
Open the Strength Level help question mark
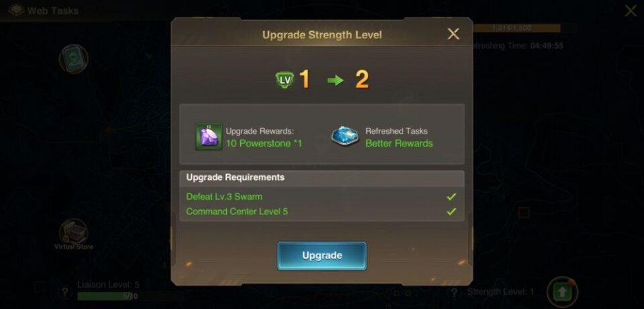point(454,292)
